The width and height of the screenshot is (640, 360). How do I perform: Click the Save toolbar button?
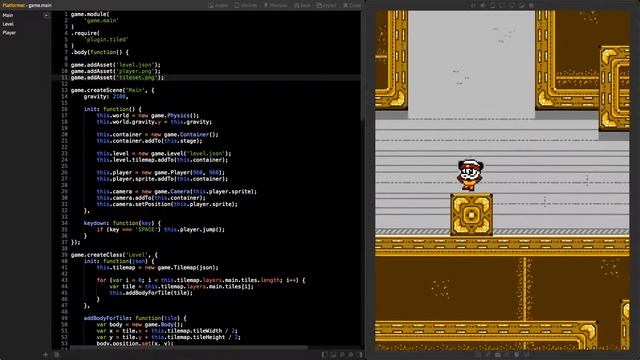coord(302,5)
